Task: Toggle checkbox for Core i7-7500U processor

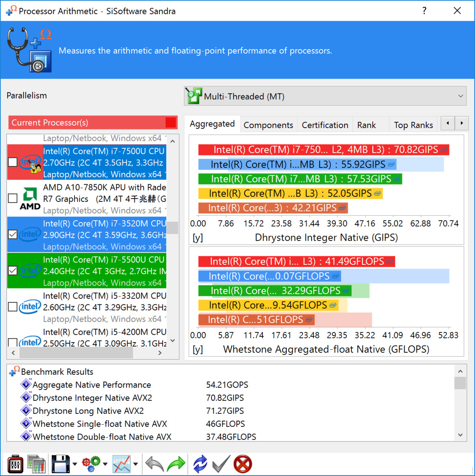Action: pos(13,162)
